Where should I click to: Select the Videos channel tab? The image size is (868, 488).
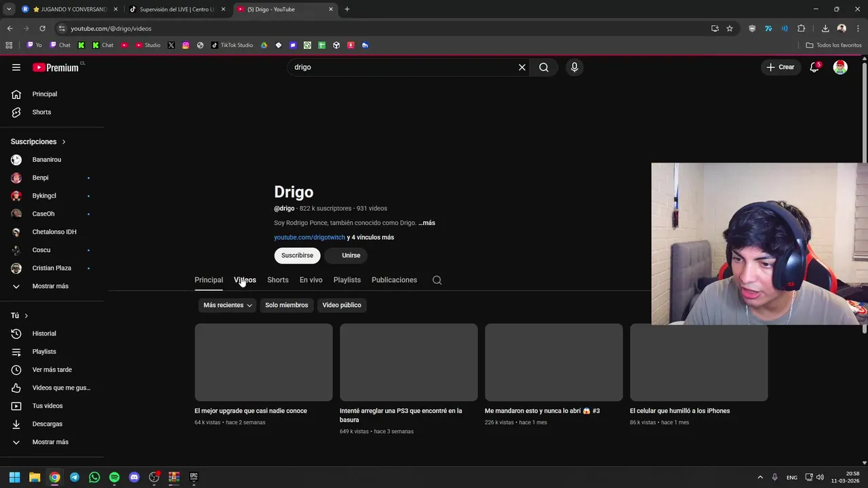tap(245, 280)
